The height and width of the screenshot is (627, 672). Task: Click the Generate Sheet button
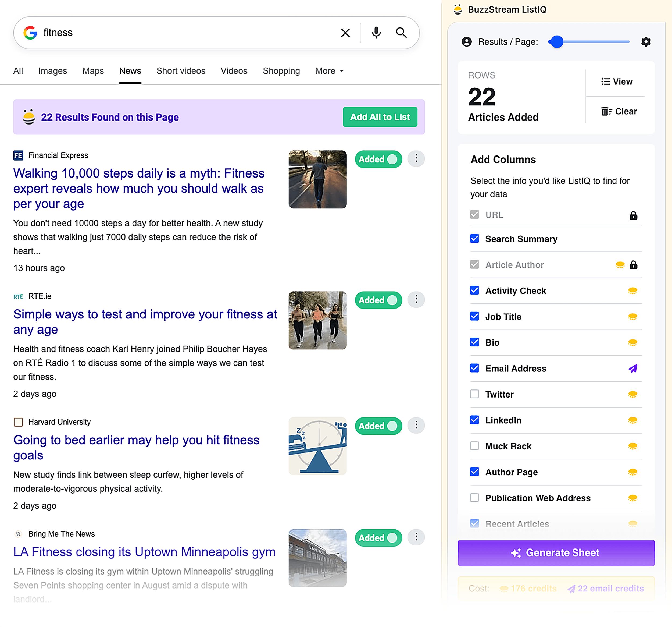556,552
